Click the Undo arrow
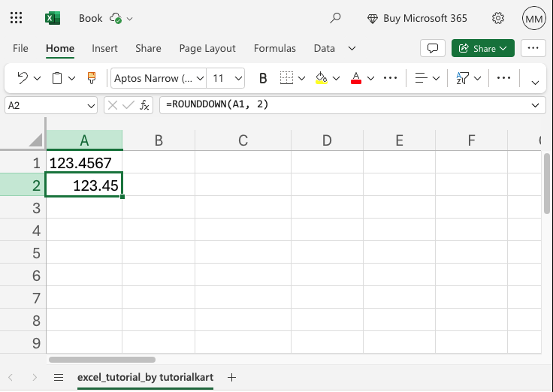This screenshot has height=392, width=553. (x=23, y=78)
